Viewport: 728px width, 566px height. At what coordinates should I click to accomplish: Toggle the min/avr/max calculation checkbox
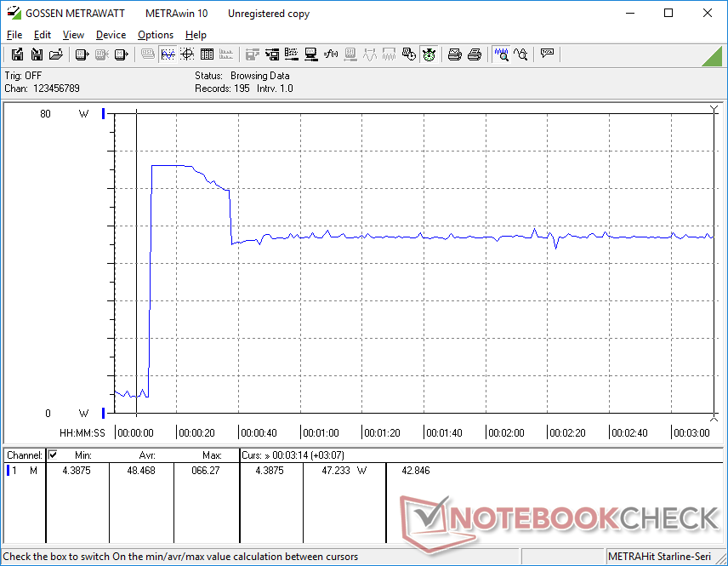[x=53, y=455]
